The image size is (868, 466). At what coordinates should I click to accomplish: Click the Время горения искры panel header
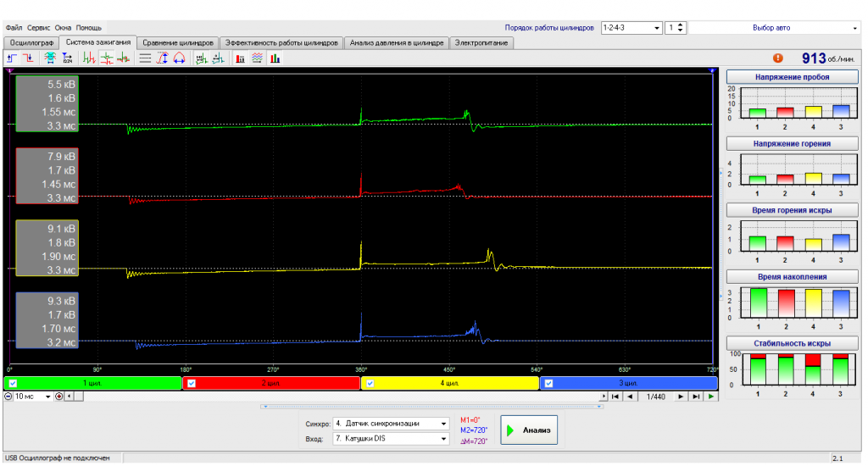point(792,210)
